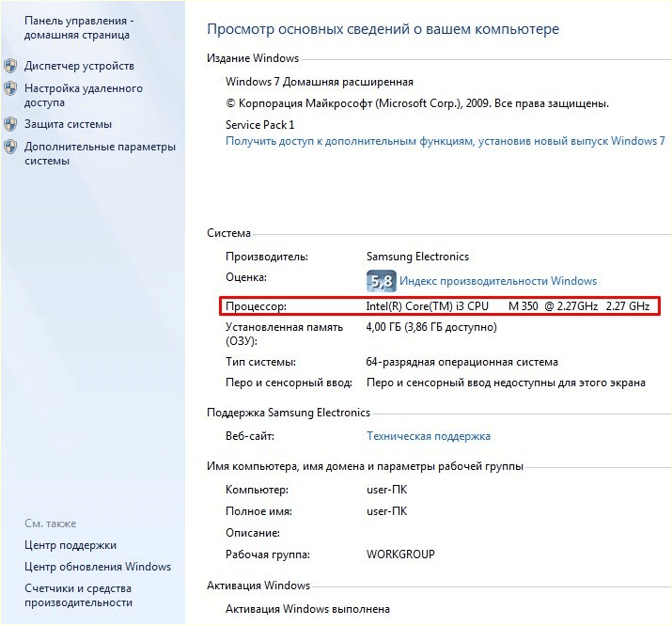Open Центр поддержки link
The image size is (672, 625).
tap(70, 545)
